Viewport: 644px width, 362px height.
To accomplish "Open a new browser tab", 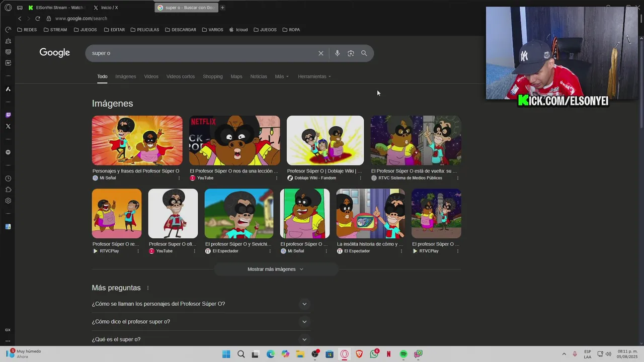I will pyautogui.click(x=222, y=8).
